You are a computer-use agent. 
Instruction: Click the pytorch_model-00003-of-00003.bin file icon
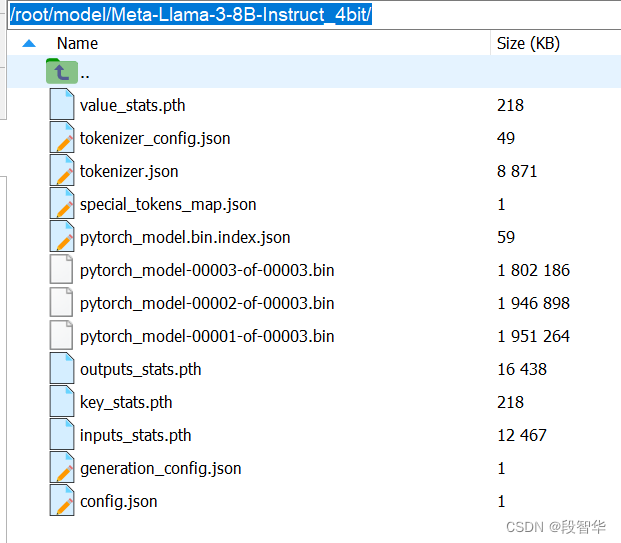click(x=61, y=269)
